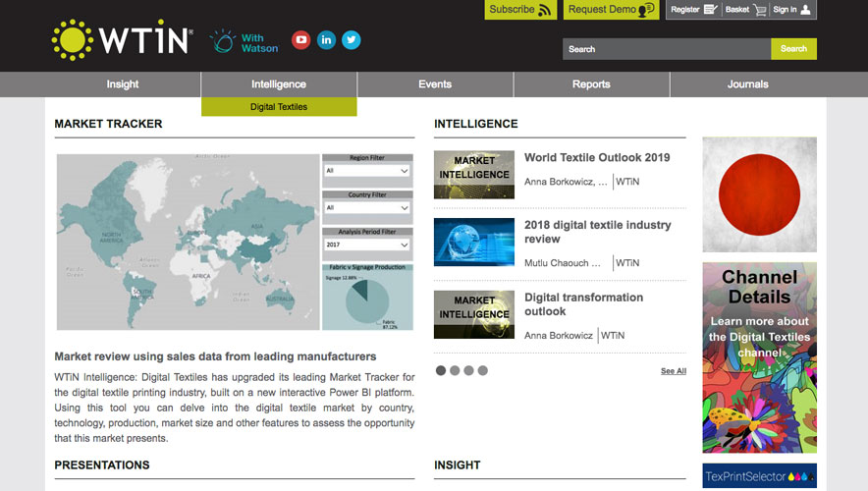Image resolution: width=868 pixels, height=491 pixels.
Task: Open the Basket cart link
Action: pyautogui.click(x=745, y=10)
